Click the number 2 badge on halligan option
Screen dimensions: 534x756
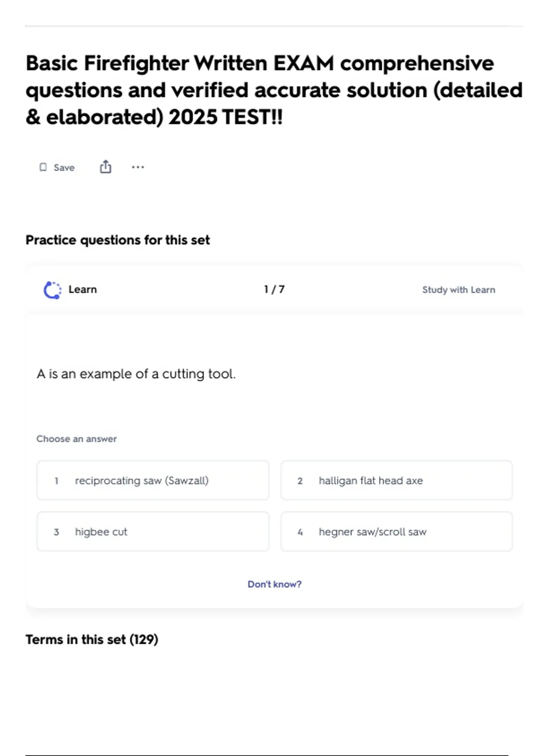click(x=300, y=481)
